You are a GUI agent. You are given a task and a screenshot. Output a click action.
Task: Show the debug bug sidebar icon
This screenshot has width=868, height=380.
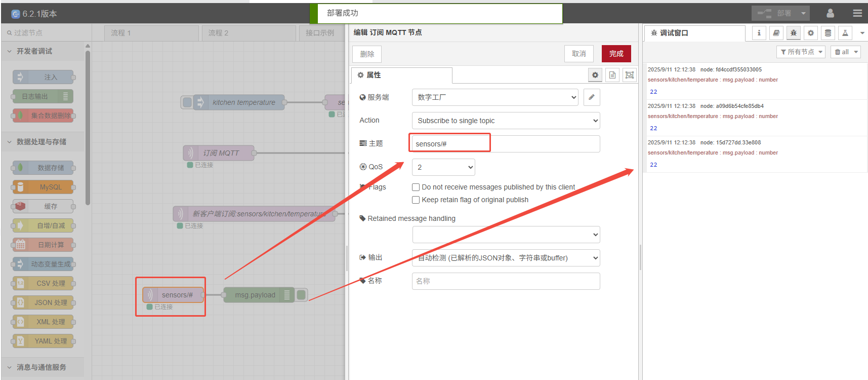pyautogui.click(x=793, y=33)
